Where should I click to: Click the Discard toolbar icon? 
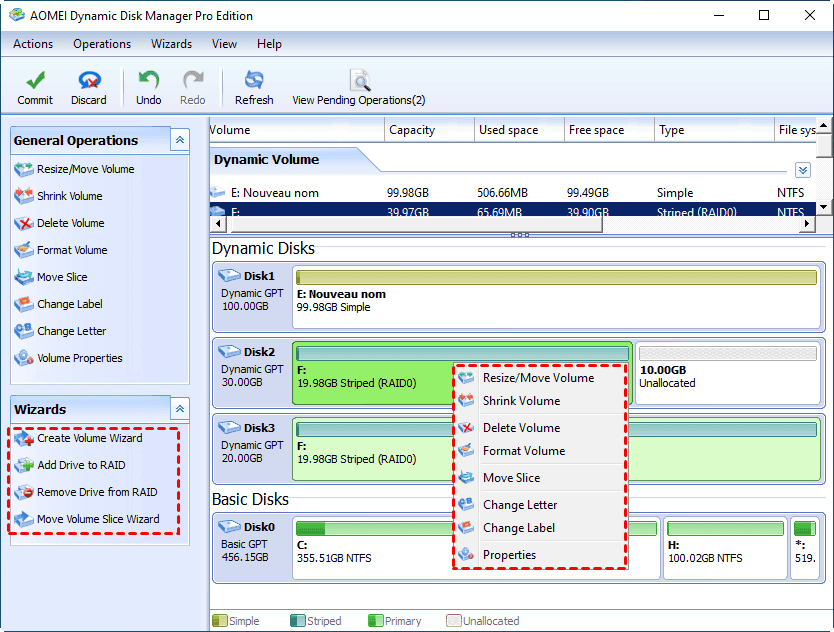click(89, 81)
